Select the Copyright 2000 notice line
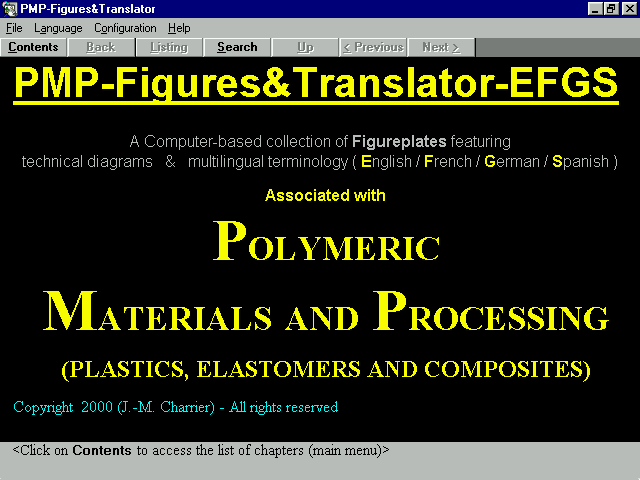Screen dimensions: 640x480 pos(175,407)
